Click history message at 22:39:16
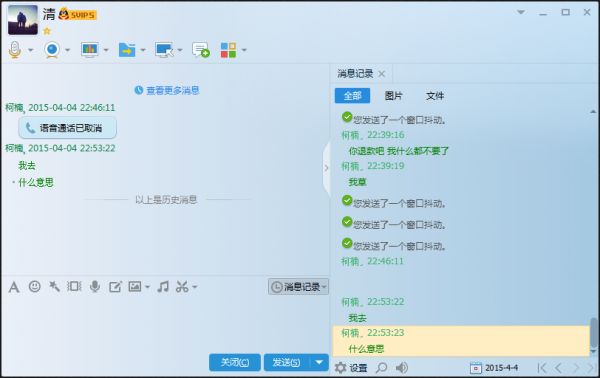600x378 pixels. 398,151
